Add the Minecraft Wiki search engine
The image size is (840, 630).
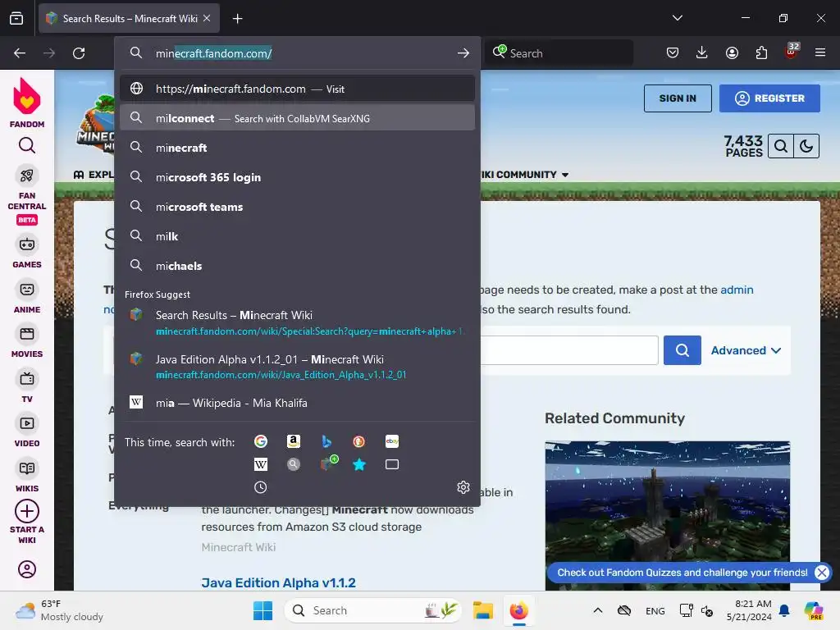coord(328,463)
